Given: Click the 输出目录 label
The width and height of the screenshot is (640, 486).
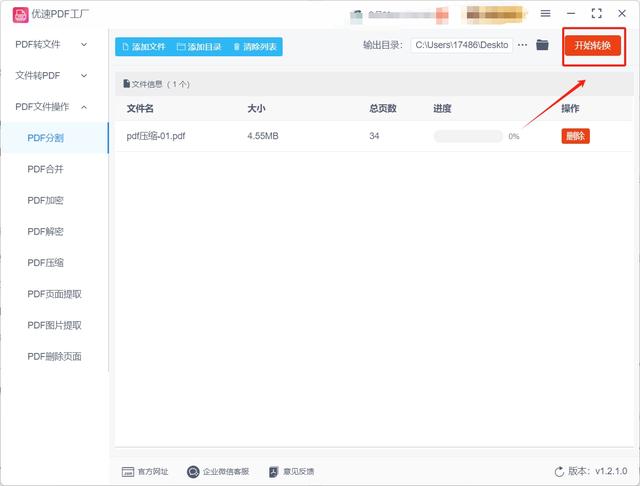Looking at the screenshot, I should (x=382, y=45).
